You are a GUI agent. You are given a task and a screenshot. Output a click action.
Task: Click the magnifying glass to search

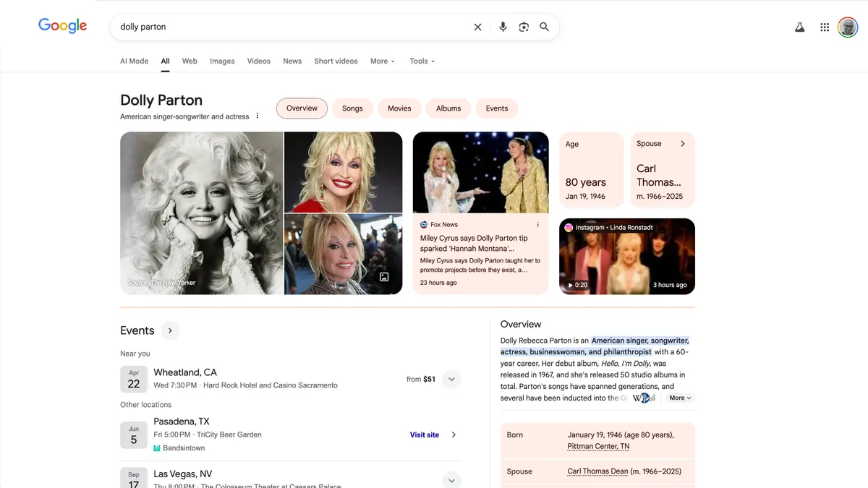pos(544,26)
